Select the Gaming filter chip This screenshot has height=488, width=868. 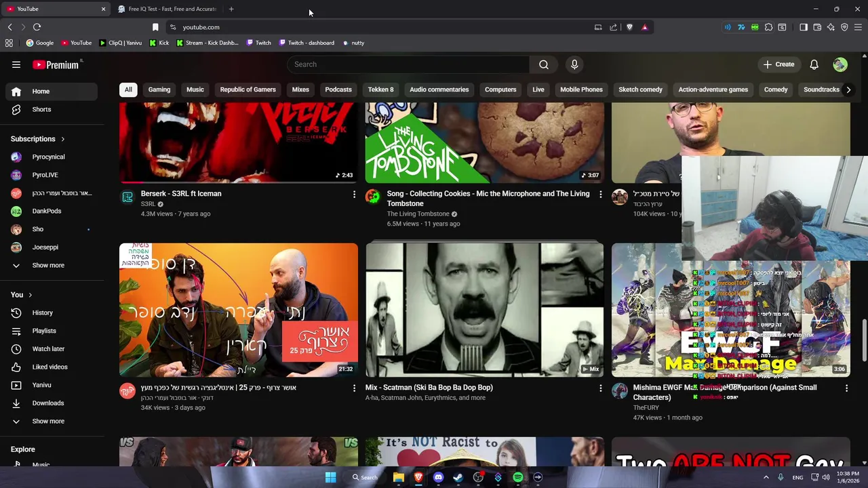click(x=159, y=89)
